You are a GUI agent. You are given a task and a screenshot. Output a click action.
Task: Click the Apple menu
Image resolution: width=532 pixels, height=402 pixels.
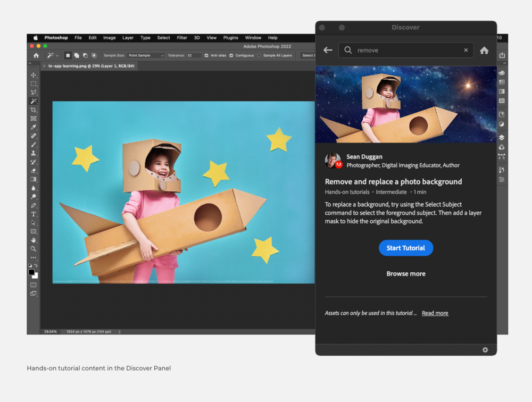[x=35, y=38]
